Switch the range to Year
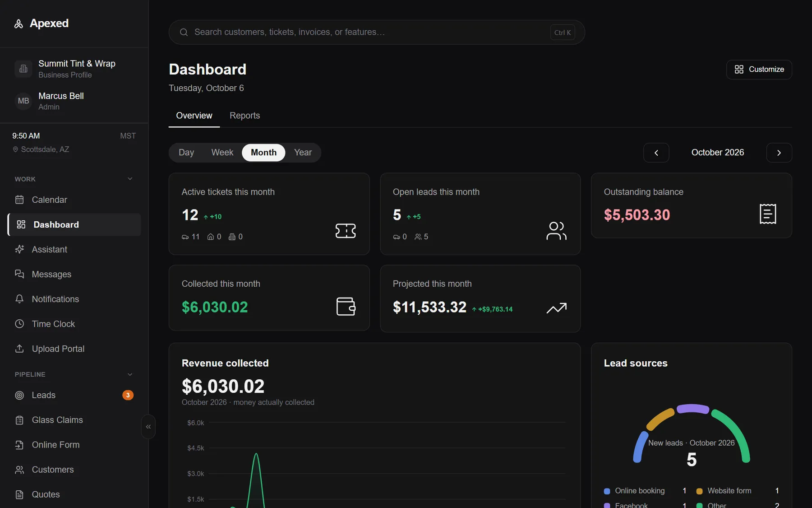Image resolution: width=812 pixels, height=508 pixels. [303, 153]
